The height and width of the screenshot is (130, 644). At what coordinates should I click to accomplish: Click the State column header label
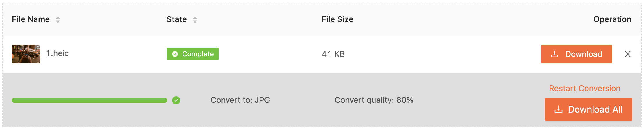click(x=176, y=19)
